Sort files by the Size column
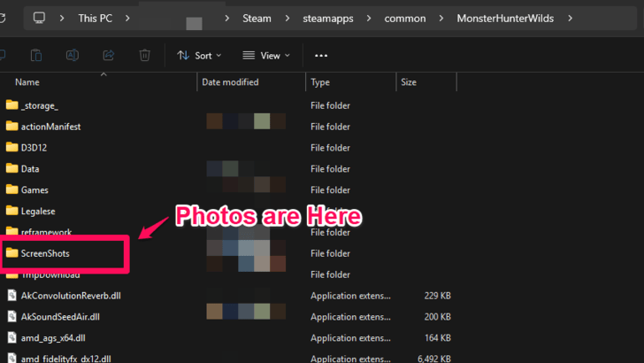The image size is (644, 363). click(409, 82)
